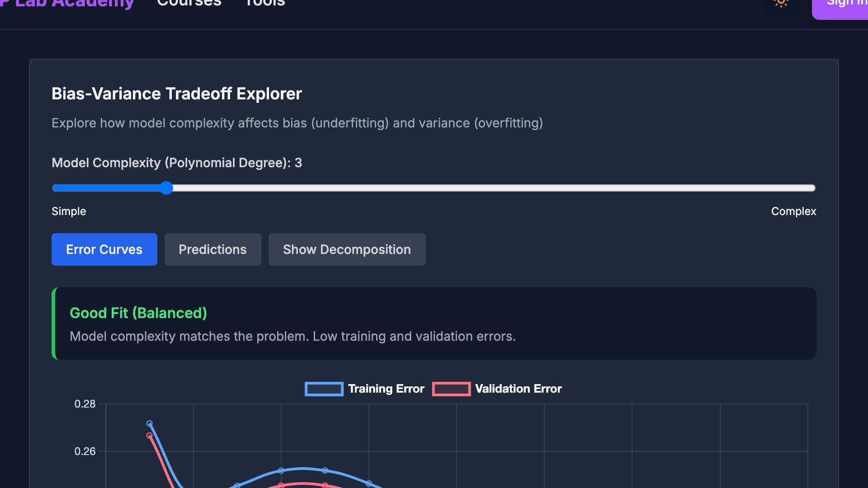
Task: Click the 0.26 axis value
Action: 85,451
